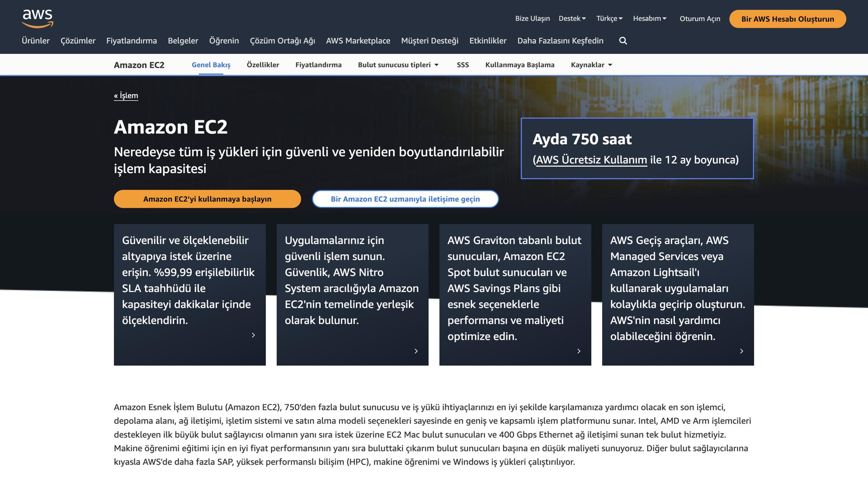Go back via the İşlem link
This screenshot has height=488, width=868.
pos(126,95)
